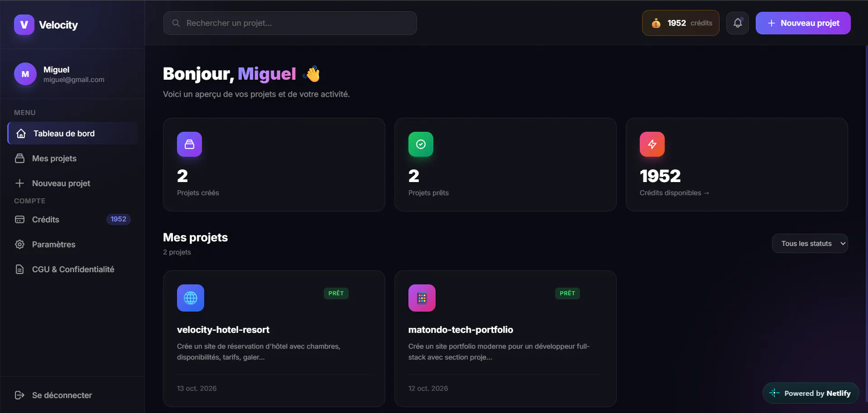The height and width of the screenshot is (413, 868).
Task: Click the notification bell icon
Action: point(738,23)
